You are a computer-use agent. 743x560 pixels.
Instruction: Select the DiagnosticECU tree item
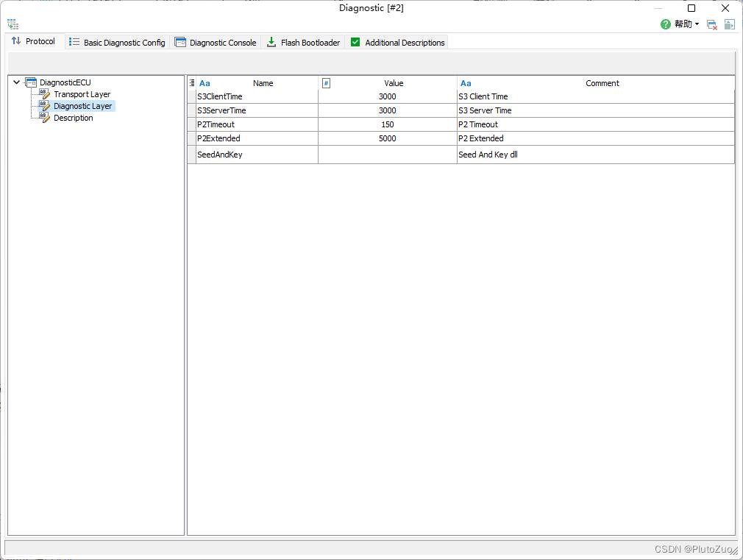click(x=65, y=82)
